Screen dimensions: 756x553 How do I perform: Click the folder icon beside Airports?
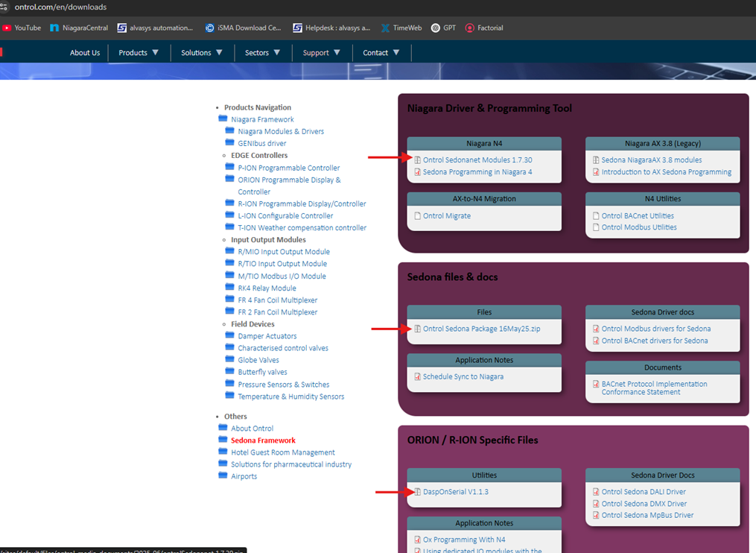pyautogui.click(x=223, y=475)
